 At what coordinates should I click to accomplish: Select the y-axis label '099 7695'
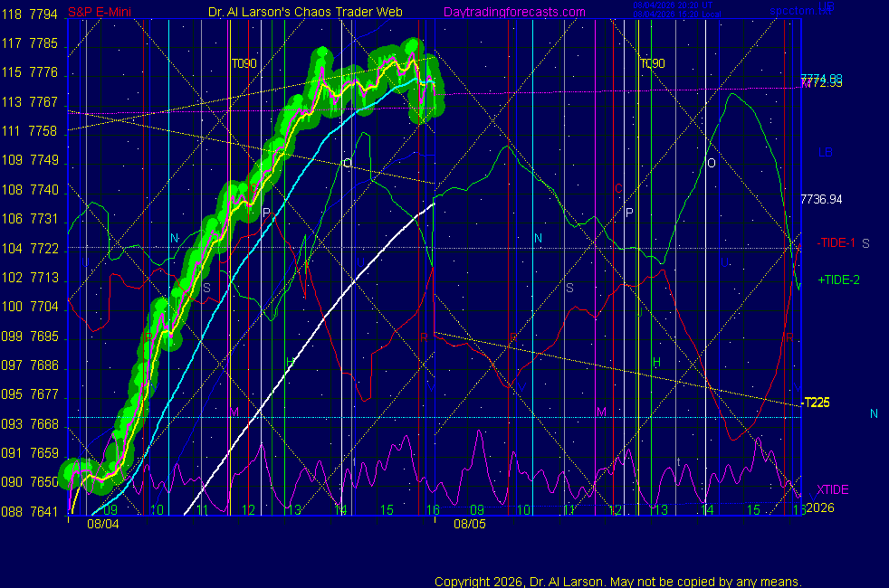pyautogui.click(x=29, y=336)
